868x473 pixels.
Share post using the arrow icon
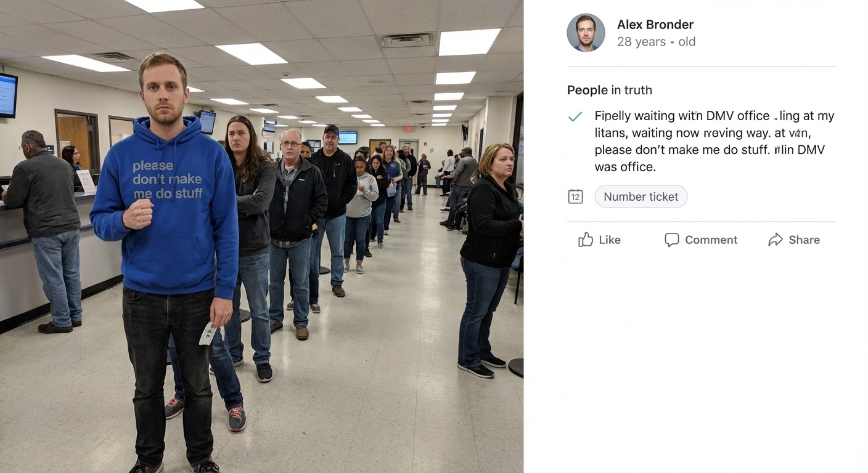[x=776, y=240]
